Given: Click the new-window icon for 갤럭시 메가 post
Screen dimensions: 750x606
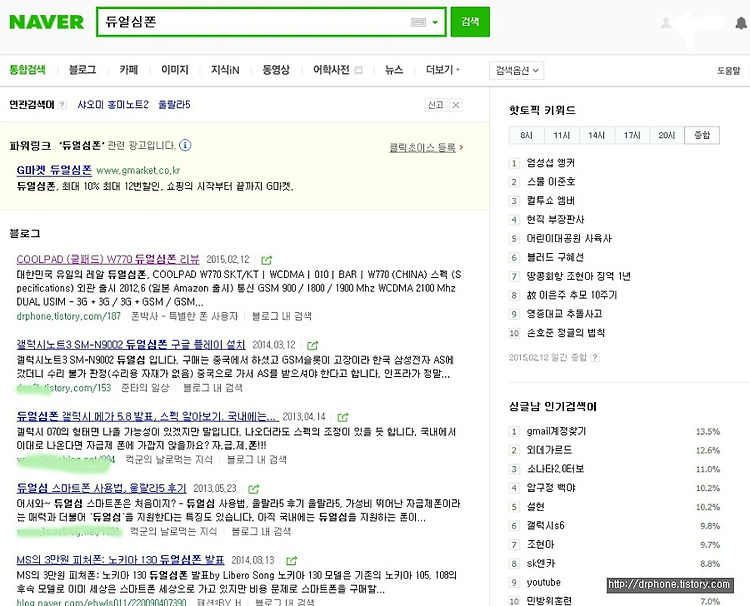Looking at the screenshot, I should tap(343, 417).
